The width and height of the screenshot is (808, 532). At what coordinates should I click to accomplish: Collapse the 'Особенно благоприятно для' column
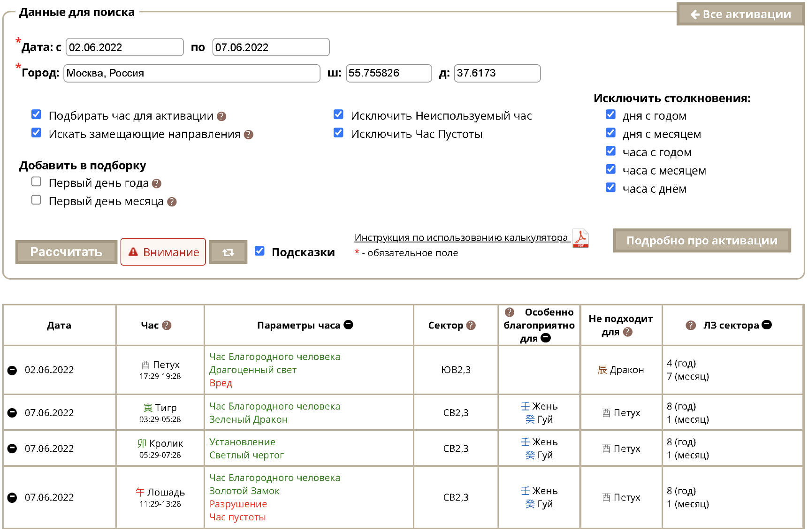546,338
